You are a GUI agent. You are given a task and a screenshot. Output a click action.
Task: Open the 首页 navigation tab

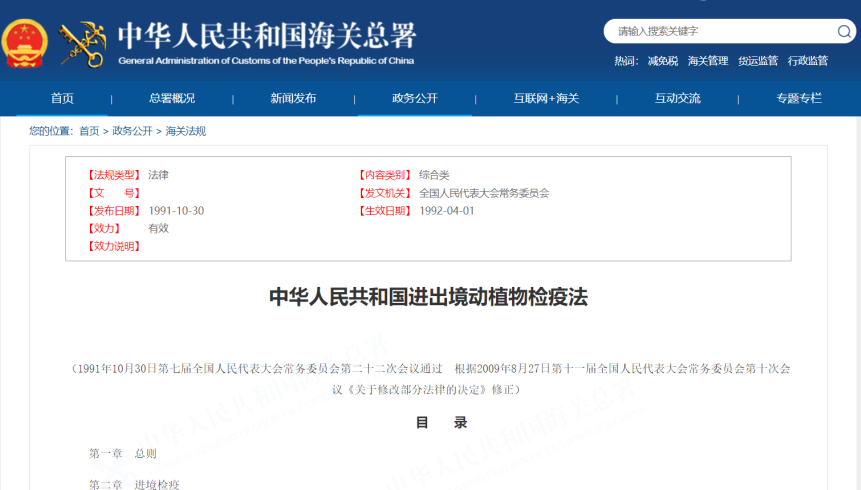coord(62,98)
